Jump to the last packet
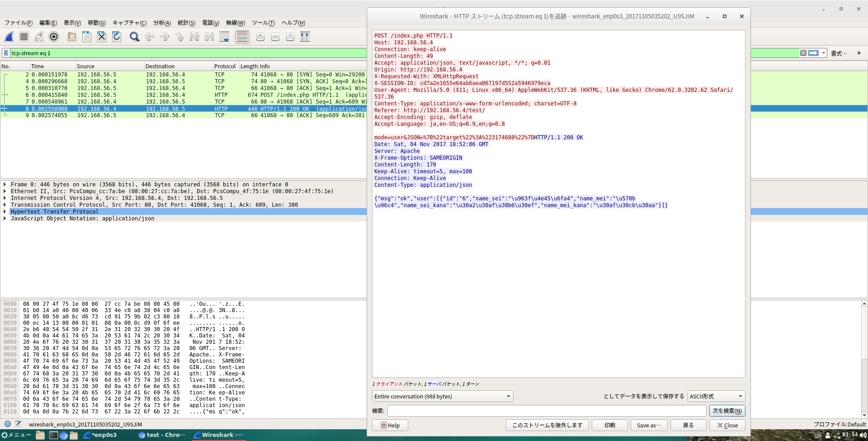The width and height of the screenshot is (868, 441). coord(209,37)
